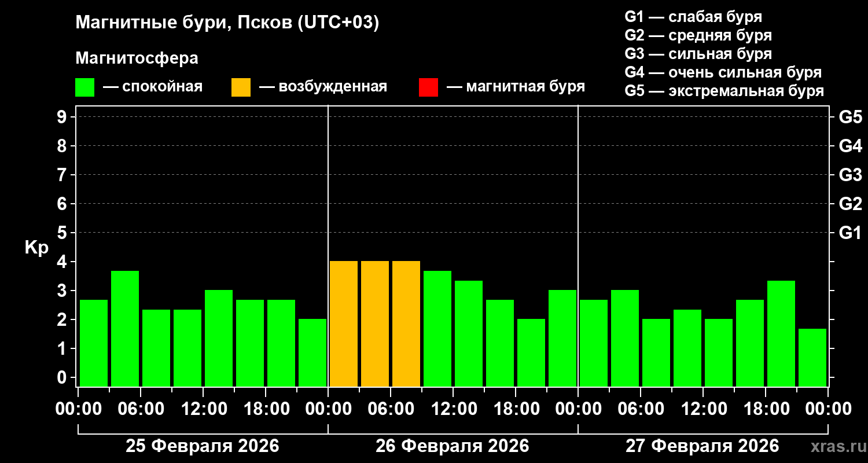Screen dimensions: 868x463
Task: Select 'G2 — средняя буря' legend line
Action: (698, 35)
